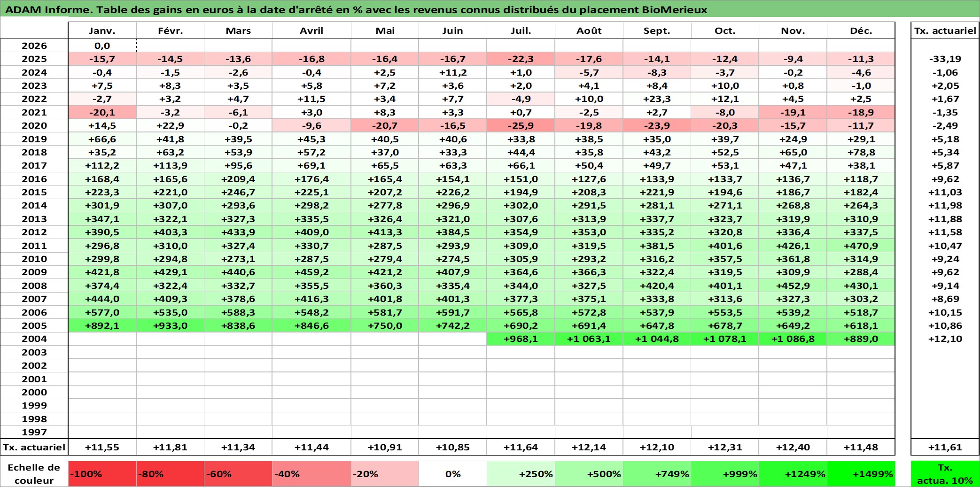Click the 2005 year row label
This screenshot has width=980, height=487.
[34, 325]
